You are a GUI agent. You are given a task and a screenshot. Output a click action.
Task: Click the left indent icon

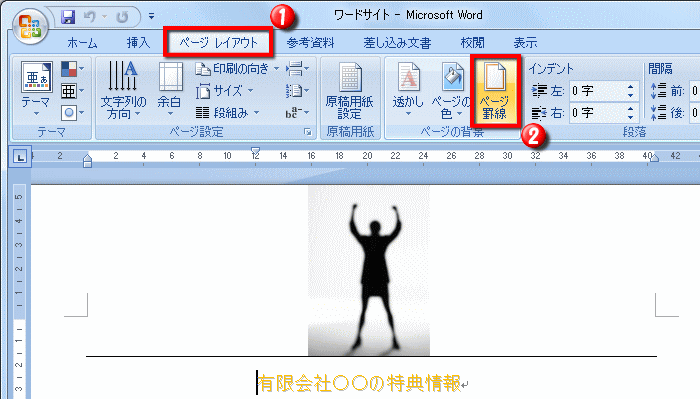click(x=539, y=91)
